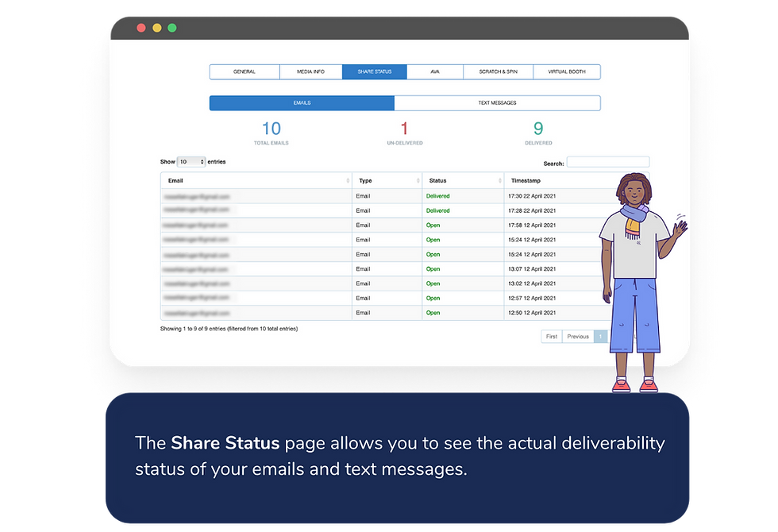Click the DELIVERED counter showing 9
Viewport: 778px width, 532px height.
538,133
